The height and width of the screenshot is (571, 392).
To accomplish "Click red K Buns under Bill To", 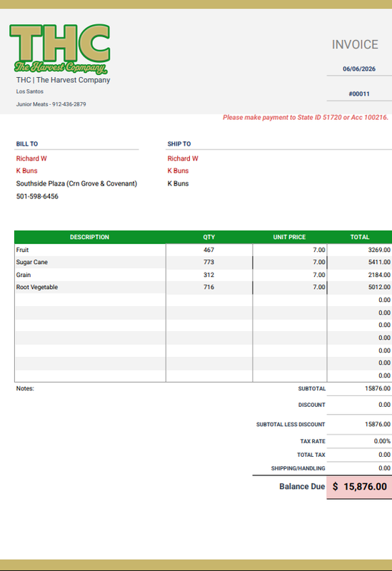I will 26,171.
